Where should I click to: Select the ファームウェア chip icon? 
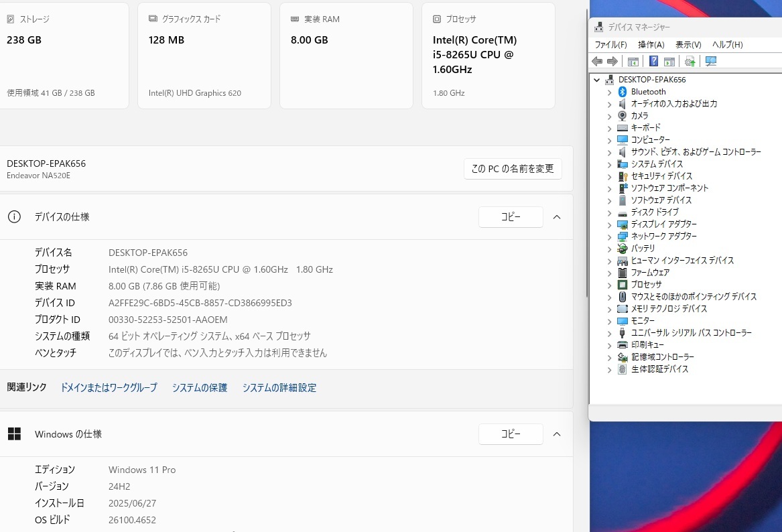(x=623, y=273)
